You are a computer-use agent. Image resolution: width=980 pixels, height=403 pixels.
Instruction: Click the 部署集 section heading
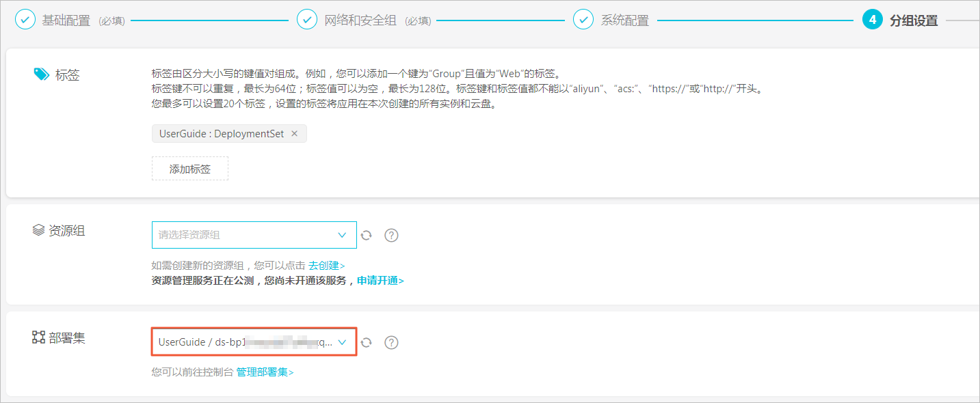67,337
